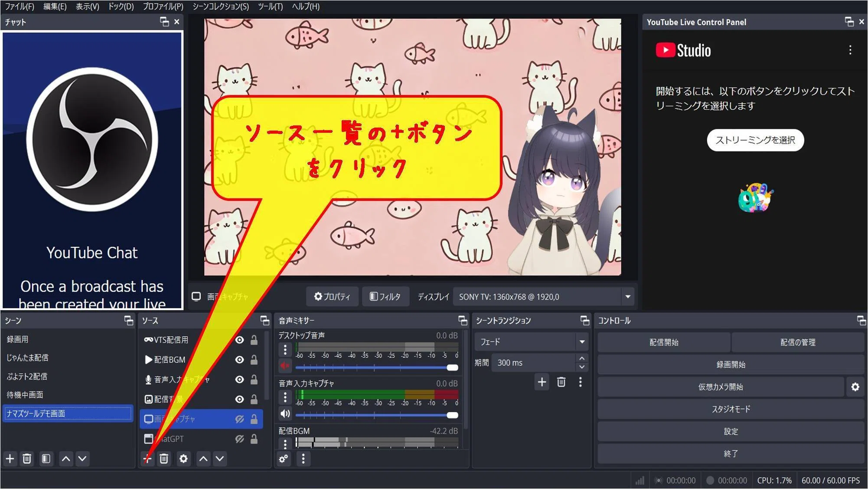Float the YouTube Live Control Panel dock

pos(849,22)
